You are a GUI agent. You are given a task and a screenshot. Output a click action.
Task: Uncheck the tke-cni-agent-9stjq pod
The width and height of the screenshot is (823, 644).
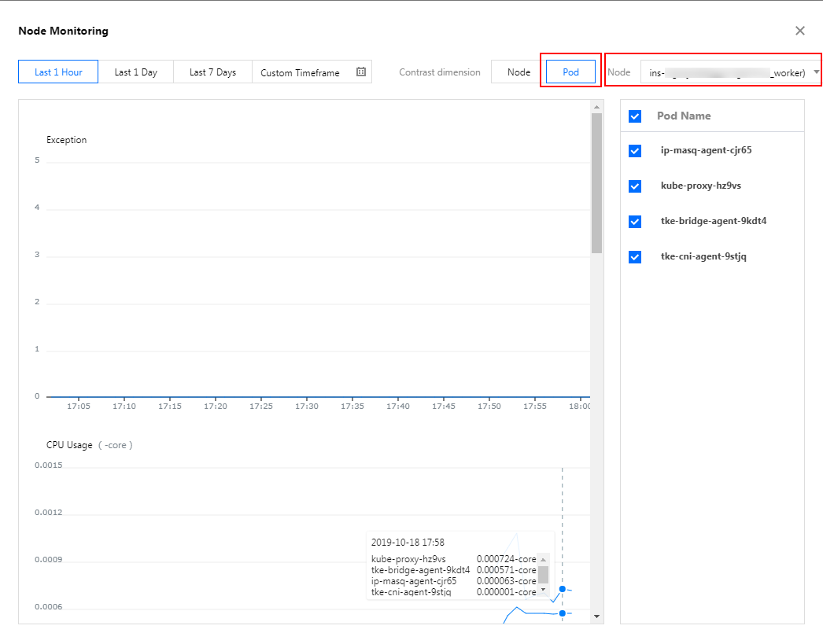(635, 257)
